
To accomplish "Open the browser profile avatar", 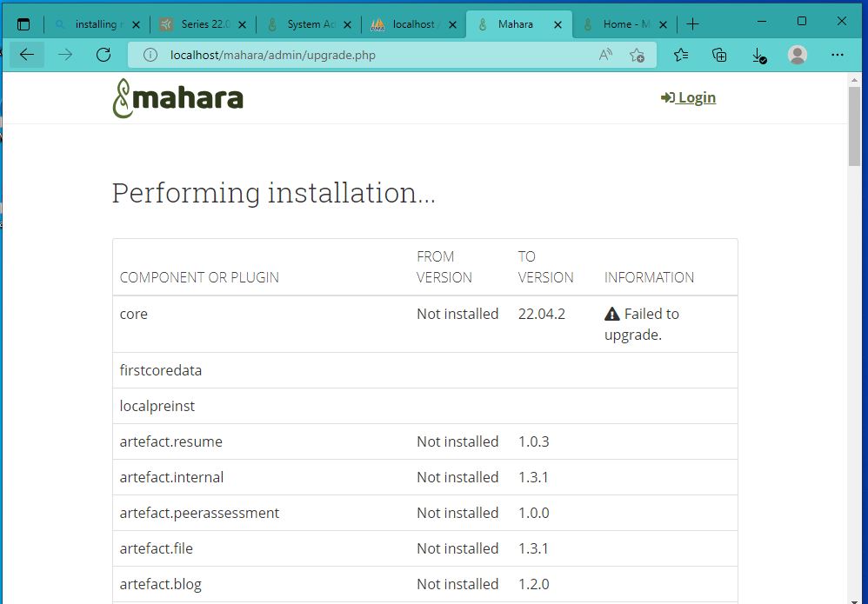I will tap(797, 55).
